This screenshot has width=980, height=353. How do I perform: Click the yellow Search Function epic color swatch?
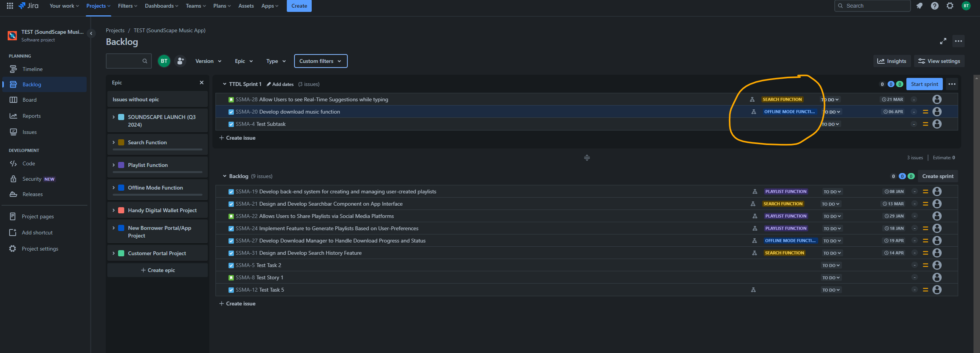point(121,142)
